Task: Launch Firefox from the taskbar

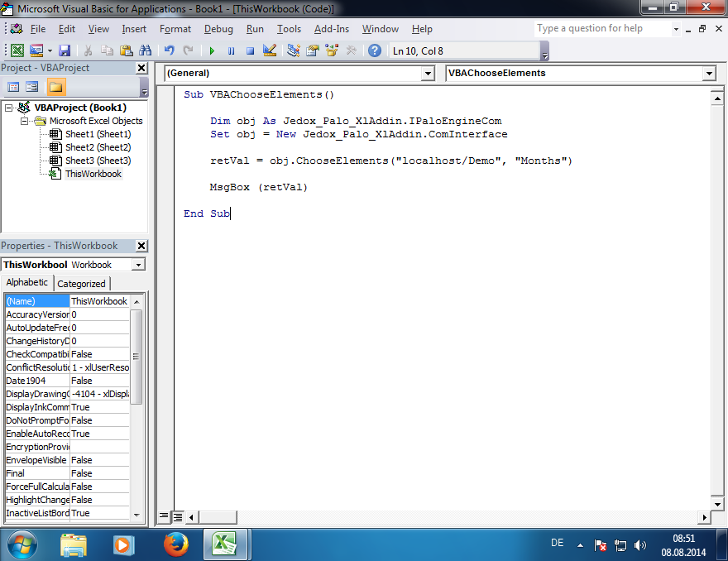Action: click(176, 544)
